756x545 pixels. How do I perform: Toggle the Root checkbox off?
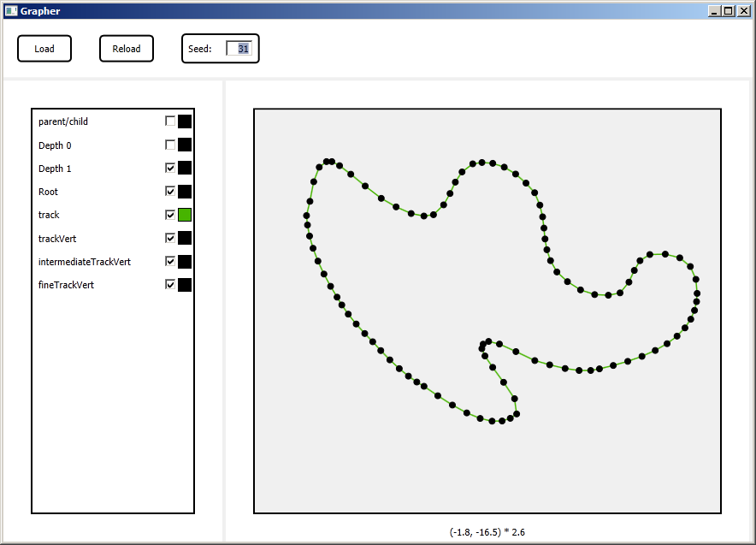pyautogui.click(x=170, y=192)
